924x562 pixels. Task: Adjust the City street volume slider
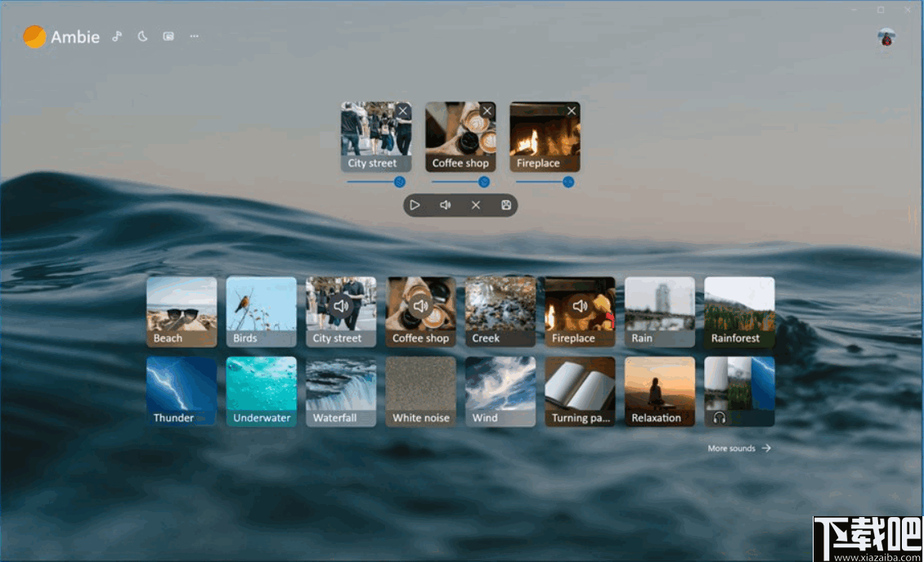pyautogui.click(x=376, y=182)
